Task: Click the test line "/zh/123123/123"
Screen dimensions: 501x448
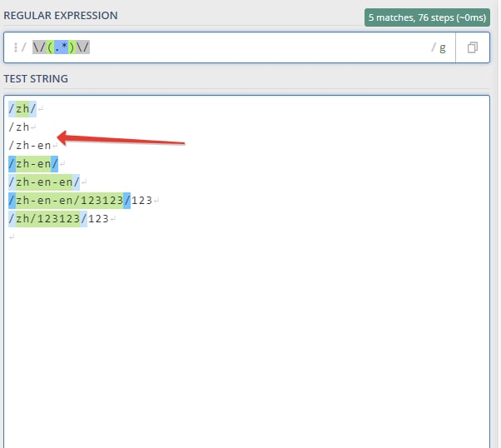Action: pos(58,219)
